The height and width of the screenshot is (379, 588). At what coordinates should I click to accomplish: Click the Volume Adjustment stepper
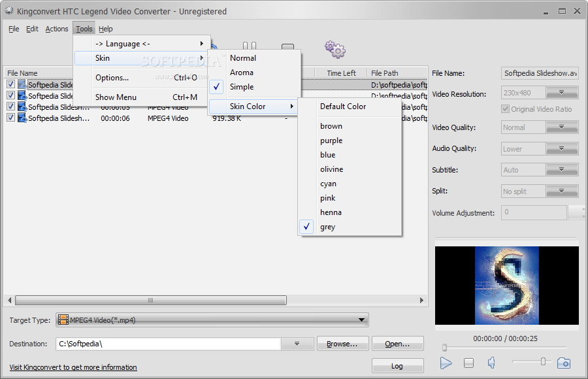(x=576, y=212)
